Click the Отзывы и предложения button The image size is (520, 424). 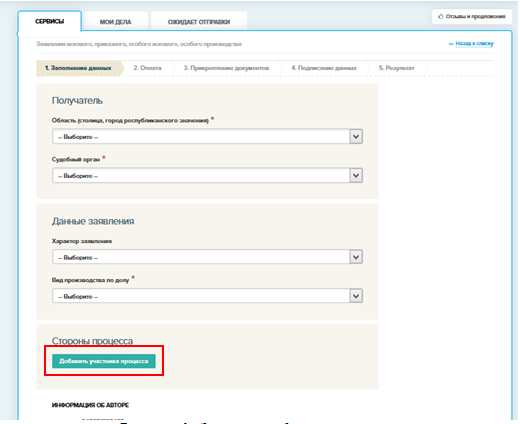[x=472, y=16]
